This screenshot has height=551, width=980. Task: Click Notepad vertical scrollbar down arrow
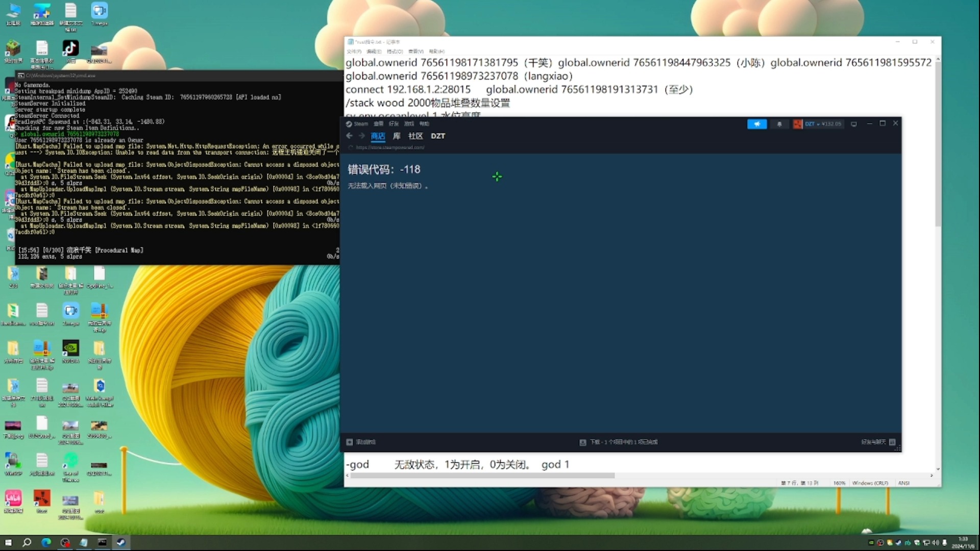pyautogui.click(x=938, y=469)
